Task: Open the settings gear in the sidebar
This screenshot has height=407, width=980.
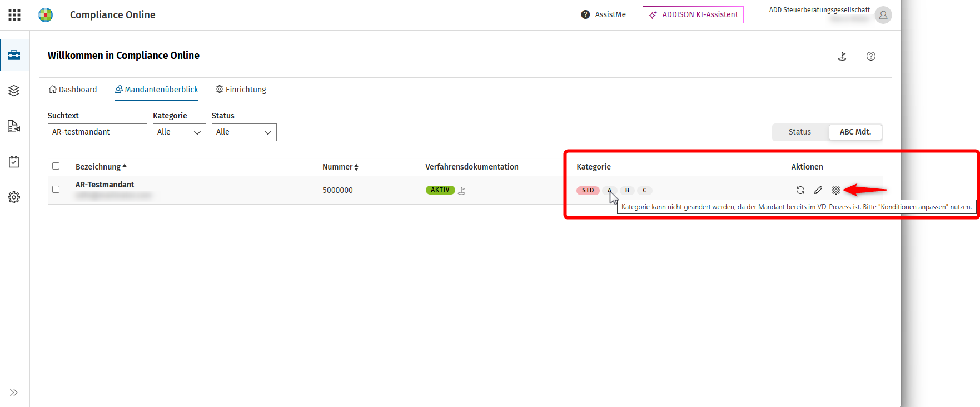Action: point(14,197)
